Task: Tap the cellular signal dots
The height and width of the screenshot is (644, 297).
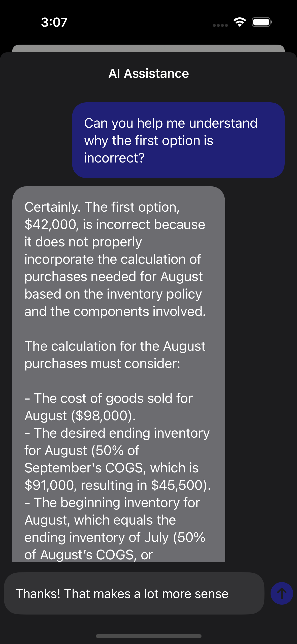Action: (220, 25)
